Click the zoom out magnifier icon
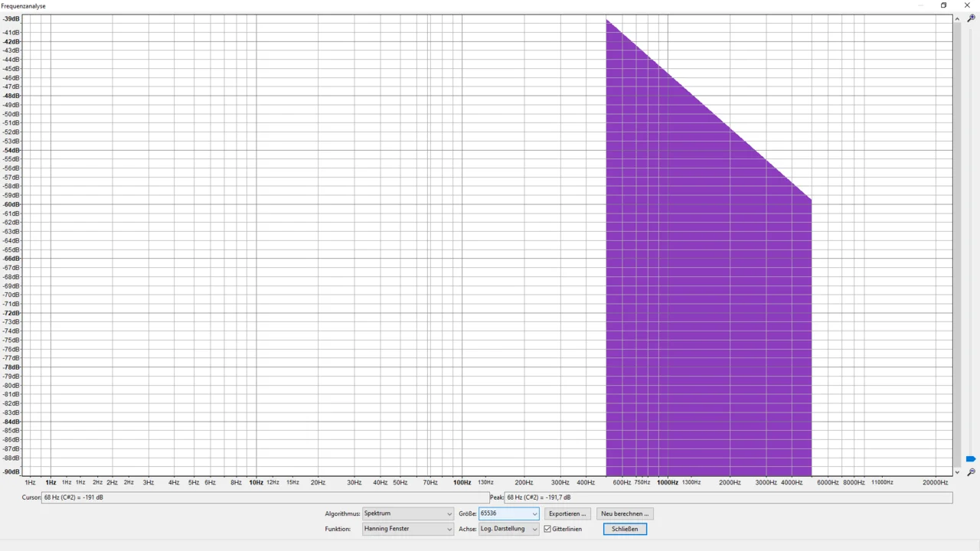Image resolution: width=980 pixels, height=551 pixels. tap(971, 472)
